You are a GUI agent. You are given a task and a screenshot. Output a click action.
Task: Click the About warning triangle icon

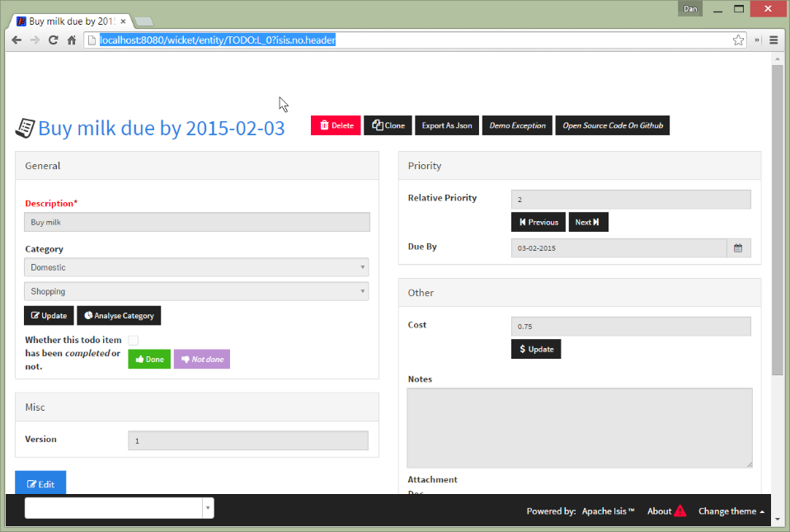[x=679, y=511]
